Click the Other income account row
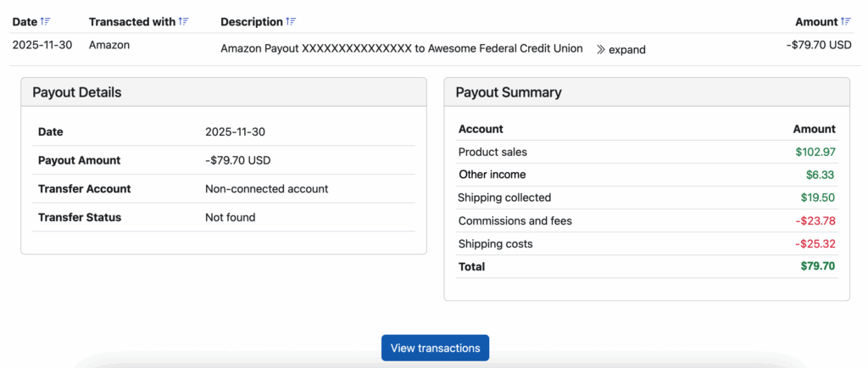The height and width of the screenshot is (368, 868). pyautogui.click(x=492, y=175)
